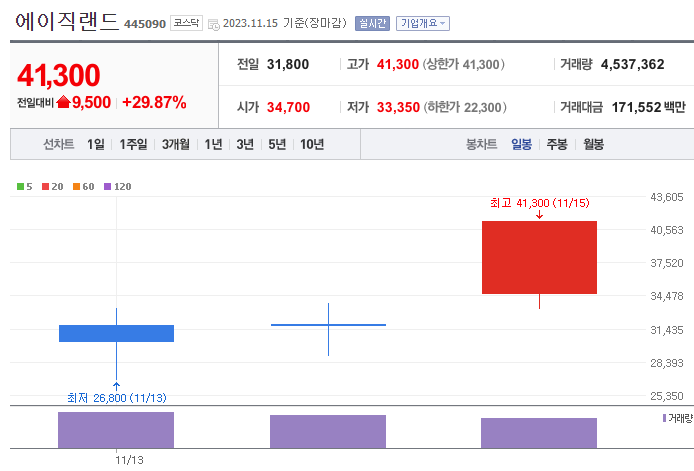Click the 저가 value 33,350
694x471 pixels.
click(398, 107)
